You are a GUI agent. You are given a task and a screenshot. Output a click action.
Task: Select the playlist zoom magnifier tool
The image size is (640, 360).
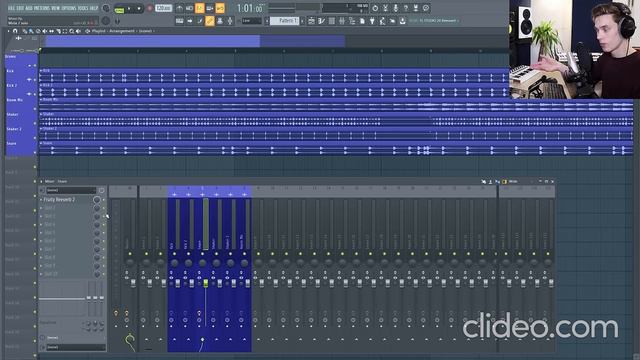tap(72, 31)
